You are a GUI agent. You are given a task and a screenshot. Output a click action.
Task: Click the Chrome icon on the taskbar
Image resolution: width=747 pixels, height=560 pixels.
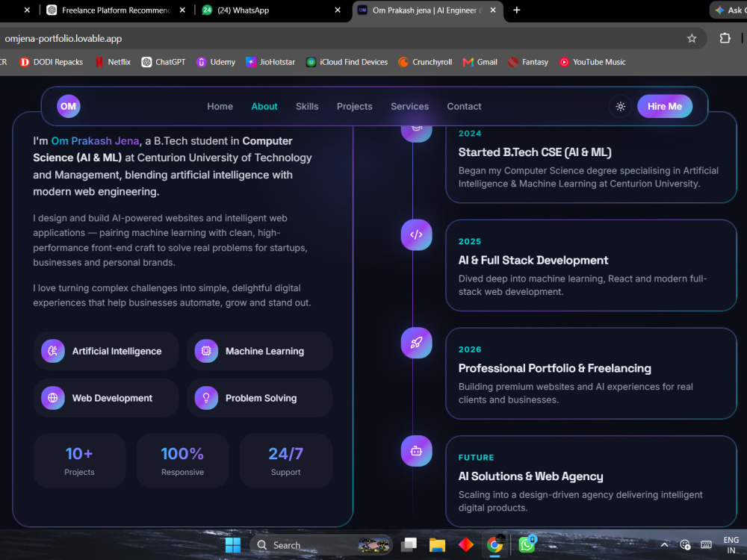495,545
